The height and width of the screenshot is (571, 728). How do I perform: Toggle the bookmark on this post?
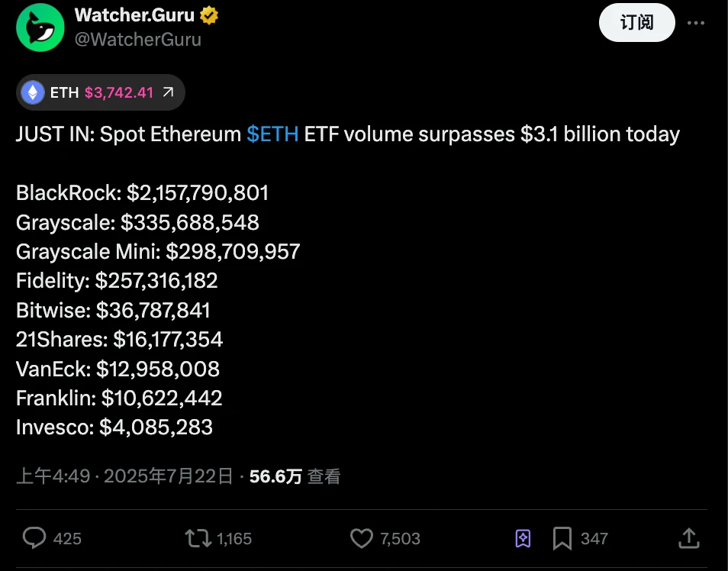pyautogui.click(x=563, y=538)
